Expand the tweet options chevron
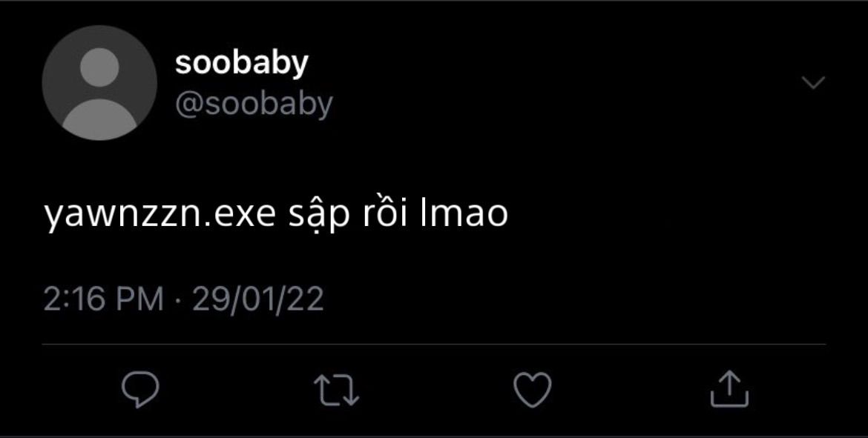 (x=813, y=82)
